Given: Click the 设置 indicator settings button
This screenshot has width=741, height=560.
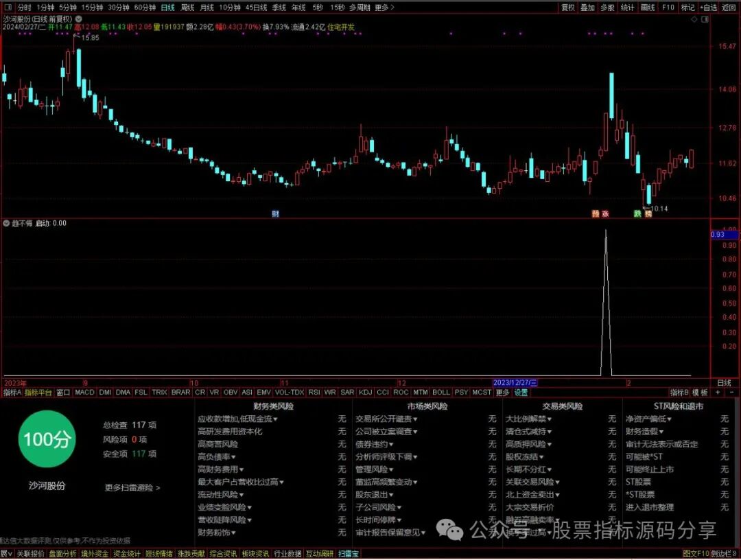Looking at the screenshot, I should click(x=521, y=393).
